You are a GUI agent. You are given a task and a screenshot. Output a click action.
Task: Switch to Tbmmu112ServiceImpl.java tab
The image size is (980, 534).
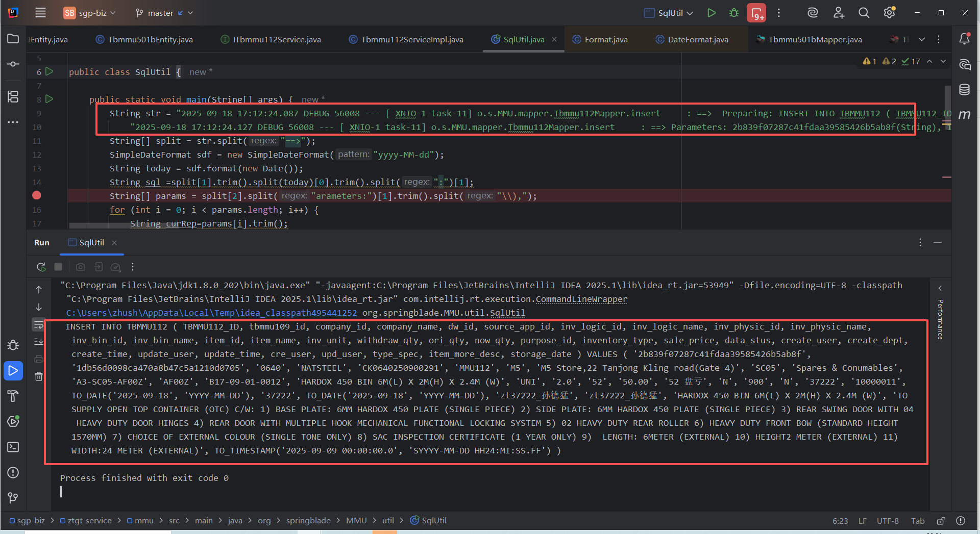click(x=406, y=39)
